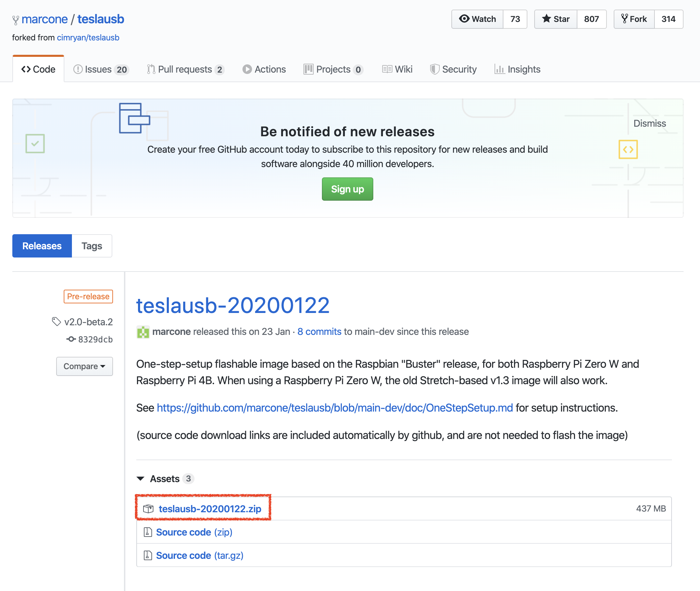Open the marcone user profile link

[x=45, y=19]
